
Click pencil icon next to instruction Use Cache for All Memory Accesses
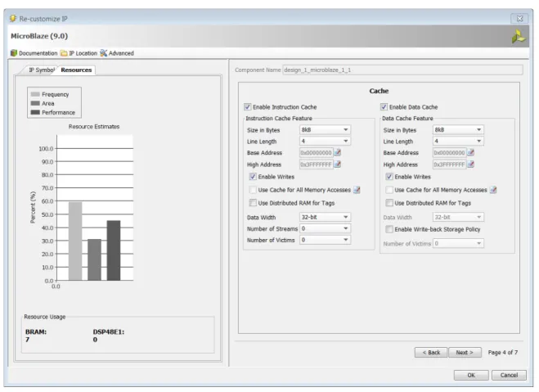[x=357, y=190]
